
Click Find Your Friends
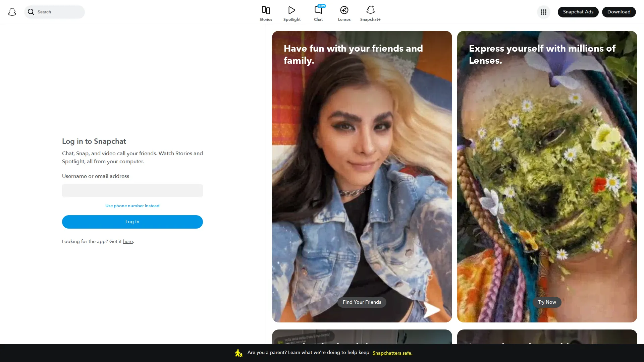362,302
